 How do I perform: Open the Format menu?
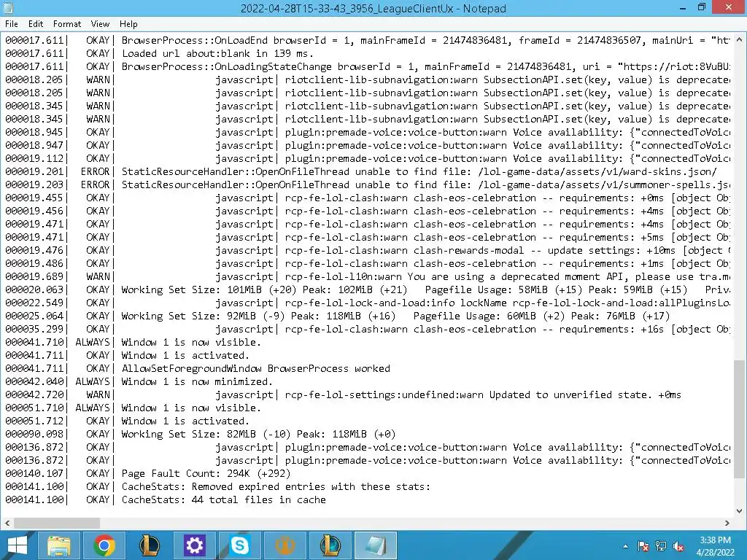click(66, 24)
